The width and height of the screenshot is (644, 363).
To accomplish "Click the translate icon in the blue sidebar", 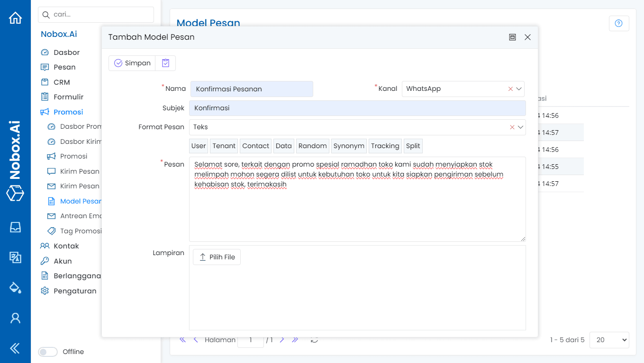I will (x=15, y=257).
